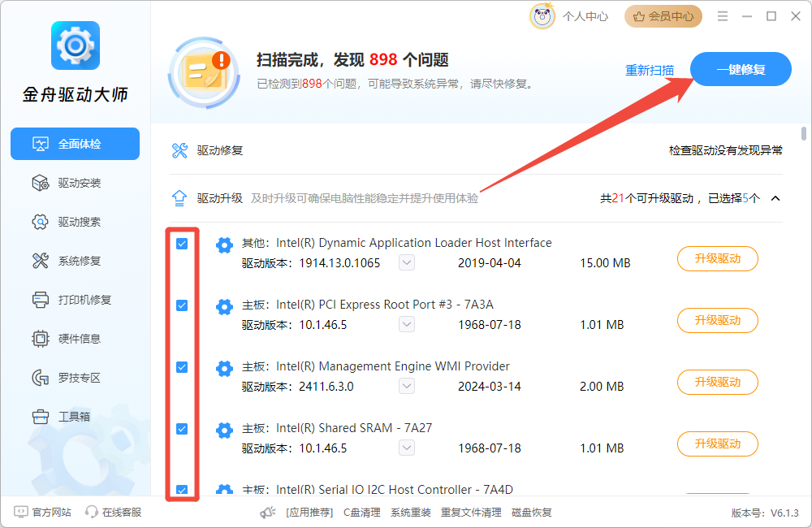Click the 官方网站 monitor icon
Image resolution: width=812 pixels, height=528 pixels.
click(x=21, y=513)
